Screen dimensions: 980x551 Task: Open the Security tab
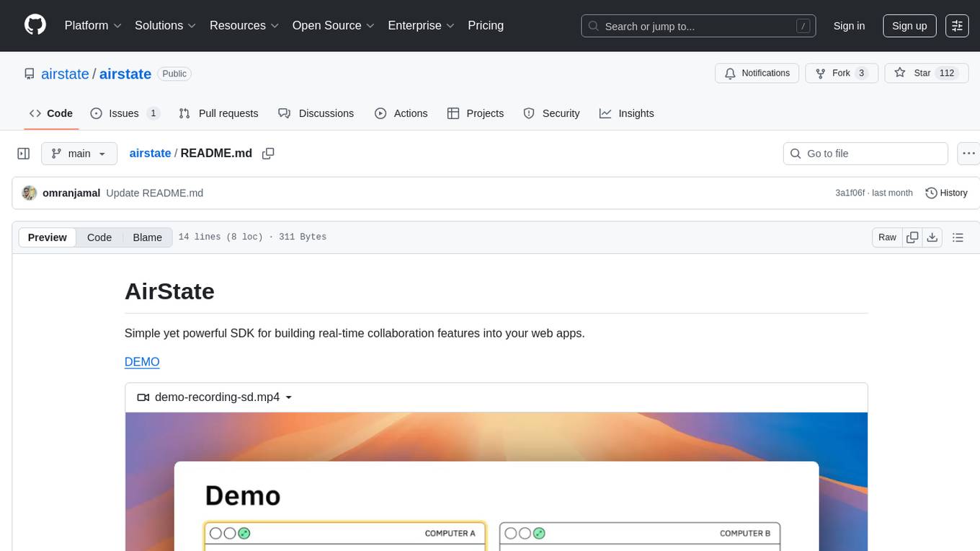coord(551,113)
